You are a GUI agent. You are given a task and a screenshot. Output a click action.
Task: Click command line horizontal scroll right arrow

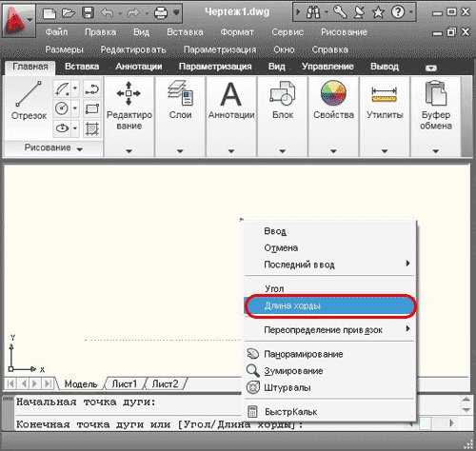coord(452,422)
